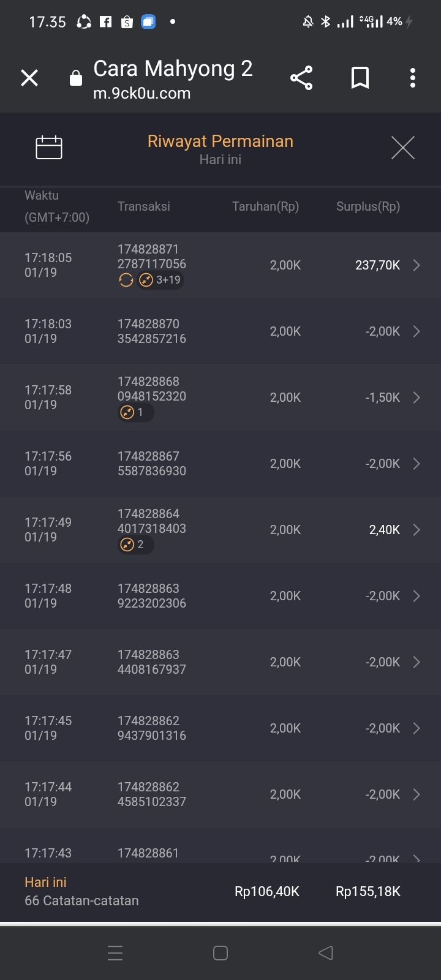The image size is (441, 980).
Task: Open the 17:17:56 transaction row
Action: (221, 464)
